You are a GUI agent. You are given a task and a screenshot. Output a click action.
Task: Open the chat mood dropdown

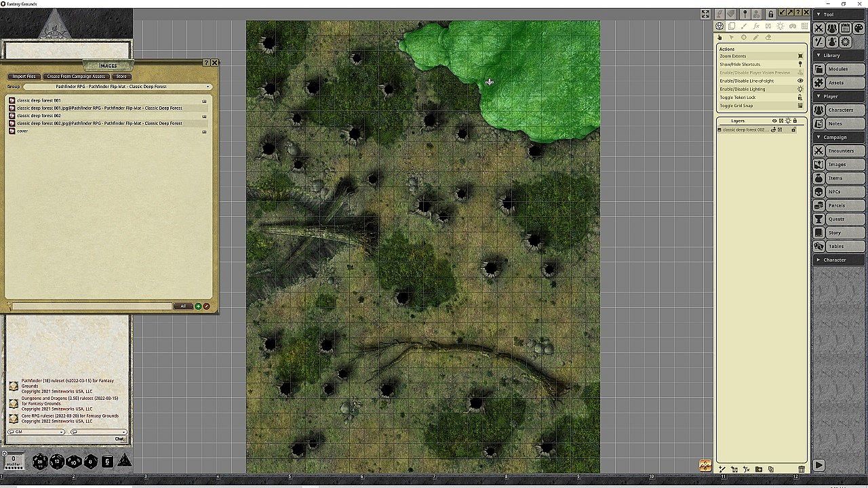98,432
